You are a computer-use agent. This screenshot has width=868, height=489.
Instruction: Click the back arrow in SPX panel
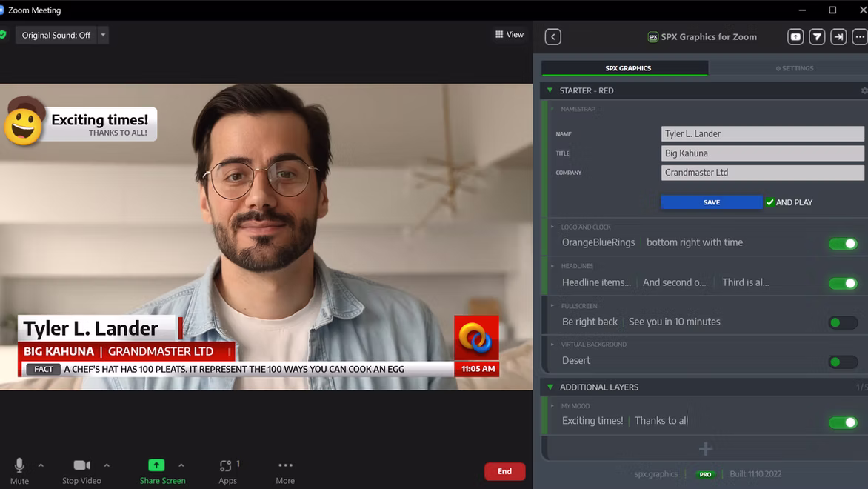click(552, 36)
